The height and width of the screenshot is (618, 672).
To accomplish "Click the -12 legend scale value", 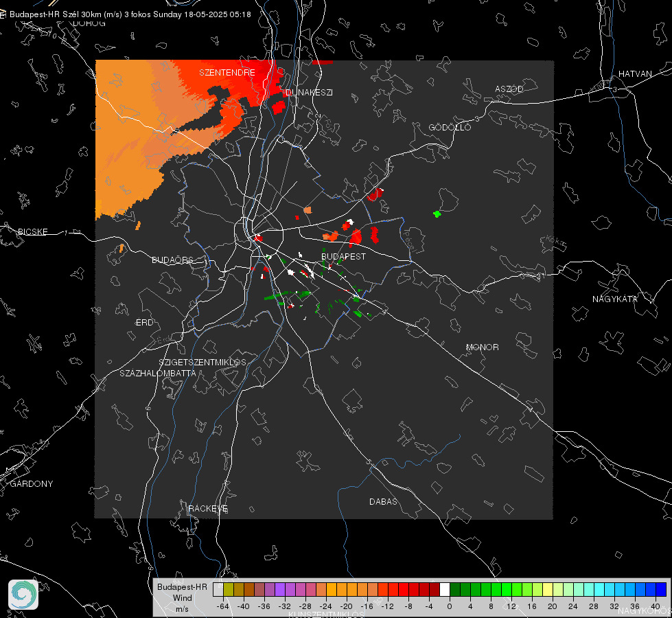I will coord(387,606).
